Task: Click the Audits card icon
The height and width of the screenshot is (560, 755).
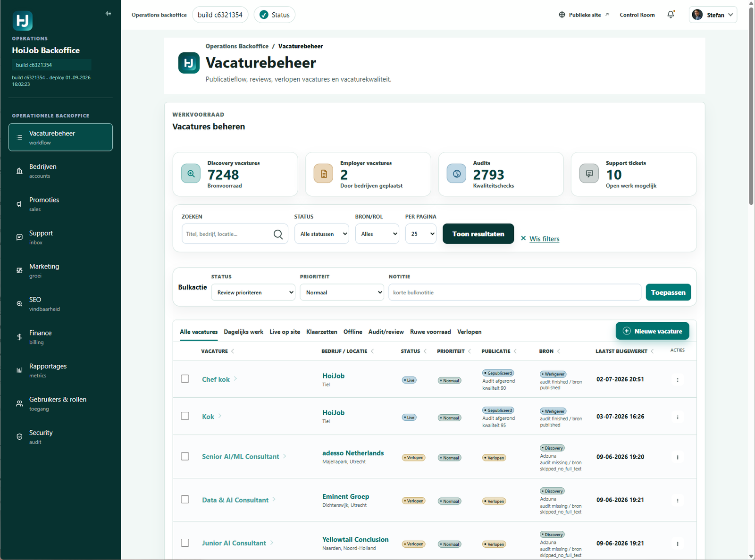Action: coord(456,174)
